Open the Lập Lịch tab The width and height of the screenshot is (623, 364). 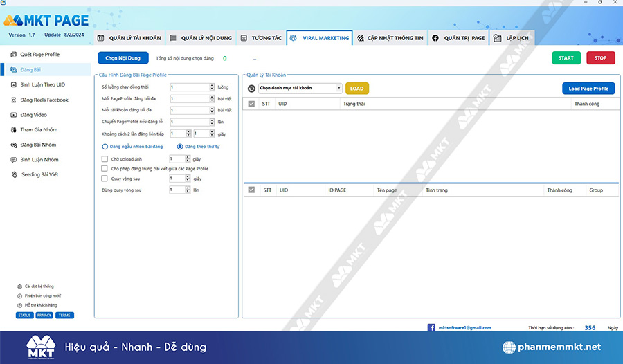coord(512,38)
